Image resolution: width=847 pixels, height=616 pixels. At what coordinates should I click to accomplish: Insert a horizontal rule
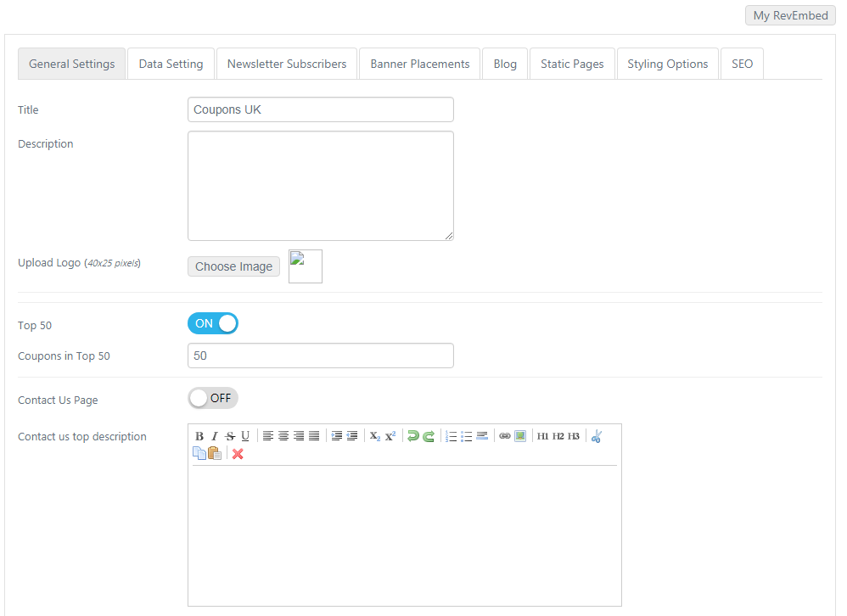coord(482,436)
